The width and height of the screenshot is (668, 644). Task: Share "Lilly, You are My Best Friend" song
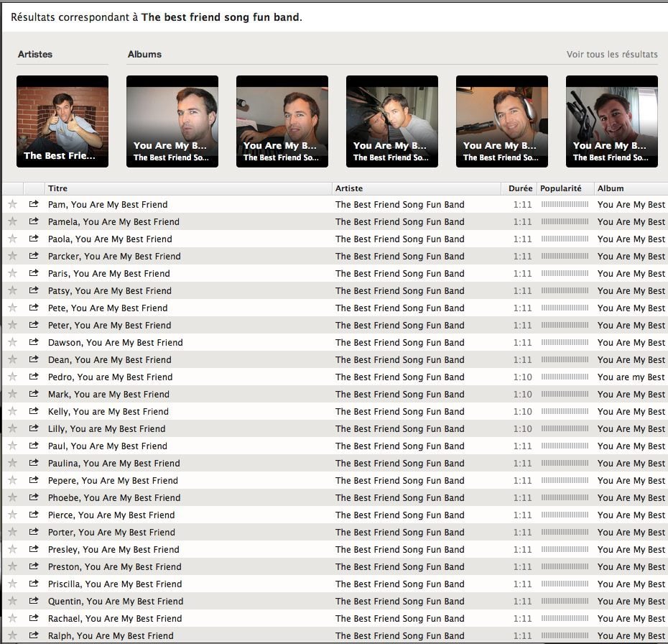(x=34, y=428)
